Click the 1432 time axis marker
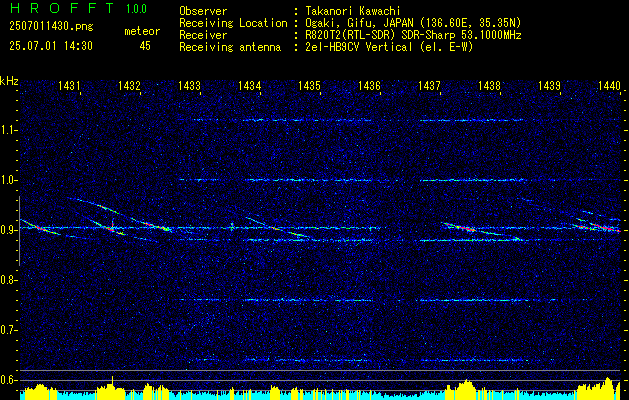The height and width of the screenshot is (400, 629). click(x=129, y=85)
